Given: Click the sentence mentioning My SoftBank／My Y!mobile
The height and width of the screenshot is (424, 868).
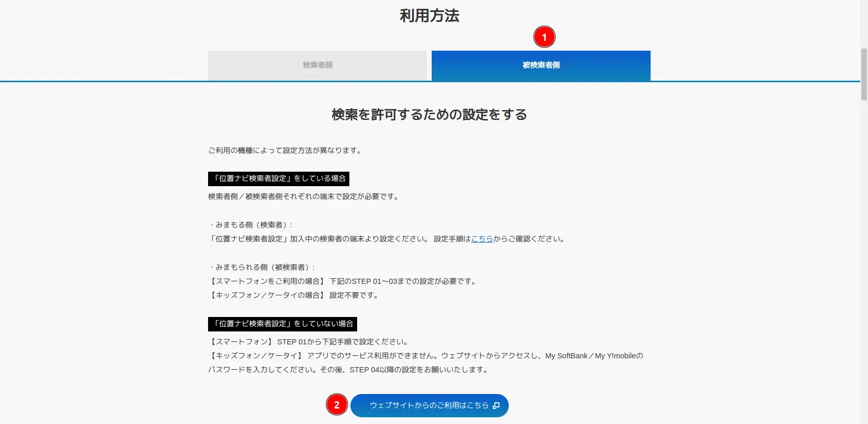Looking at the screenshot, I should [x=425, y=356].
